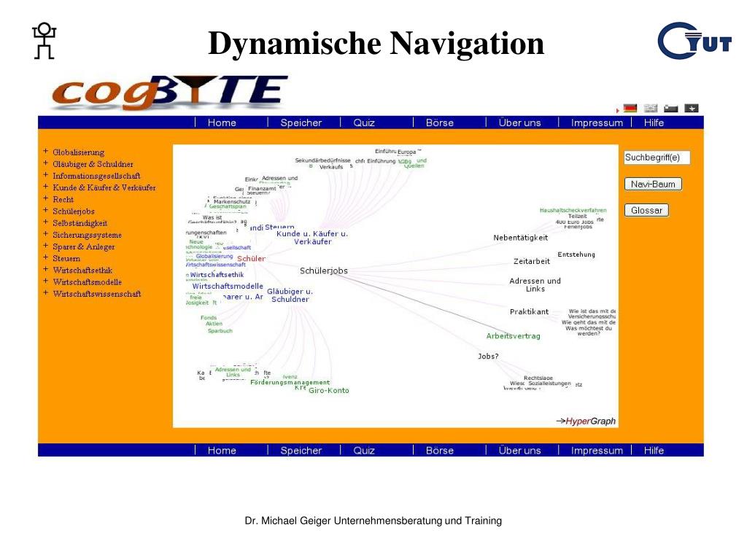
Task: Open Home in the top navigation bar
Action: (x=222, y=122)
